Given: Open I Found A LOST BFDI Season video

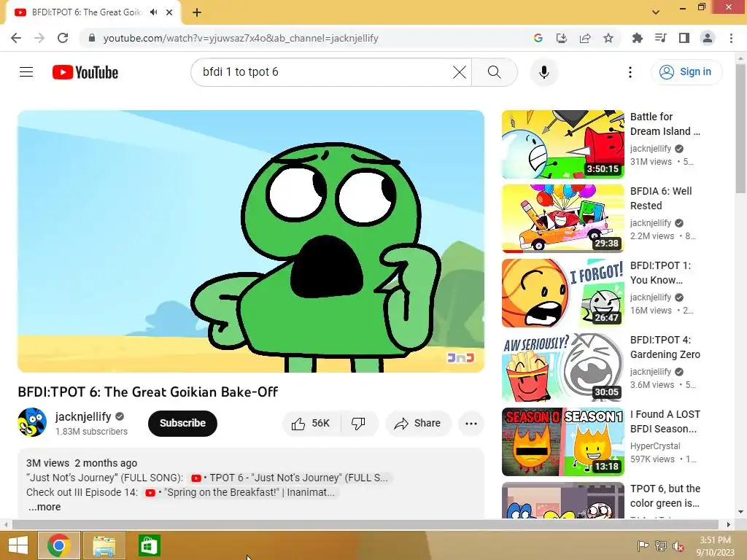Looking at the screenshot, I should 562,441.
